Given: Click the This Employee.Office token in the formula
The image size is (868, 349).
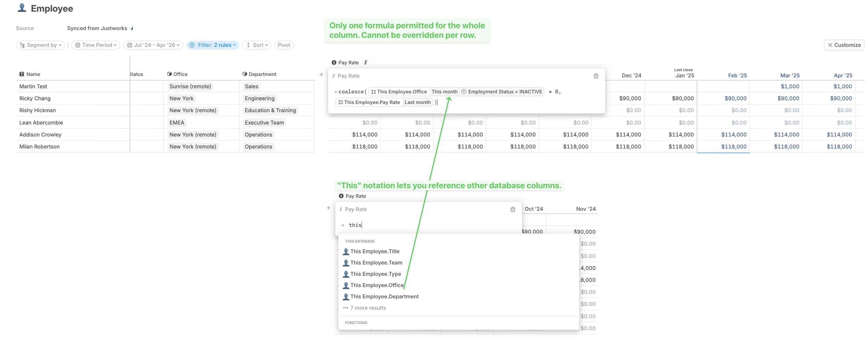Looking at the screenshot, I should tap(399, 92).
